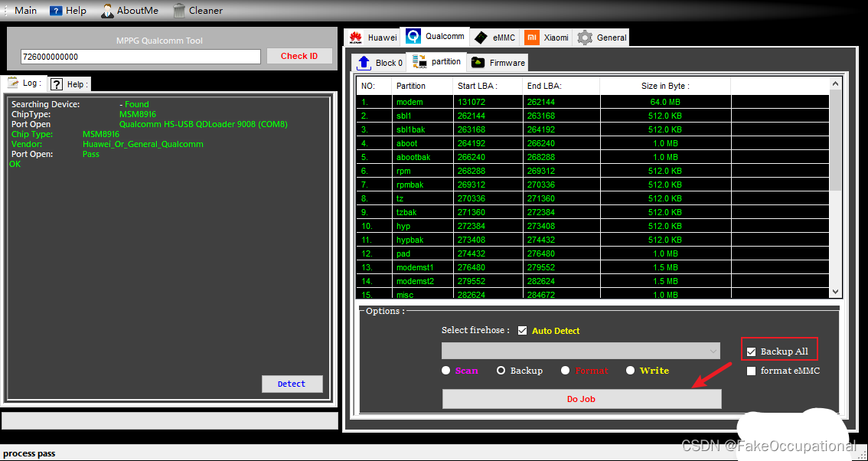Open the Firmware sub-tab label
The image size is (868, 461).
507,63
